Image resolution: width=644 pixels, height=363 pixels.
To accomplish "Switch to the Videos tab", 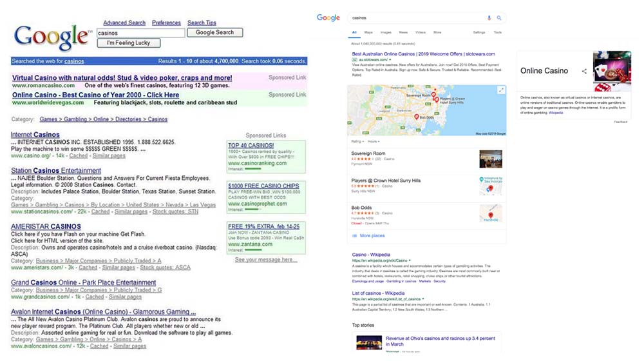I will pyautogui.click(x=420, y=32).
